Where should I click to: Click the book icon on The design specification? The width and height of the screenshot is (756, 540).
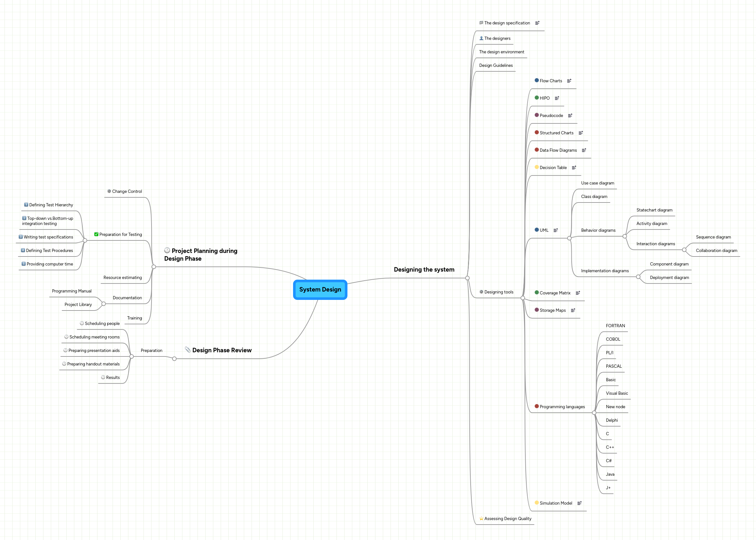click(481, 23)
